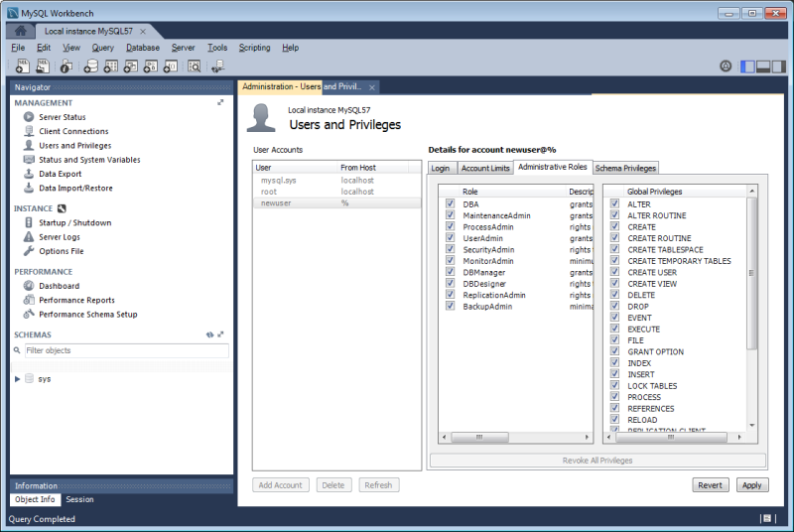794x532 pixels.
Task: Create new view toolbar icon
Action: [x=131, y=66]
